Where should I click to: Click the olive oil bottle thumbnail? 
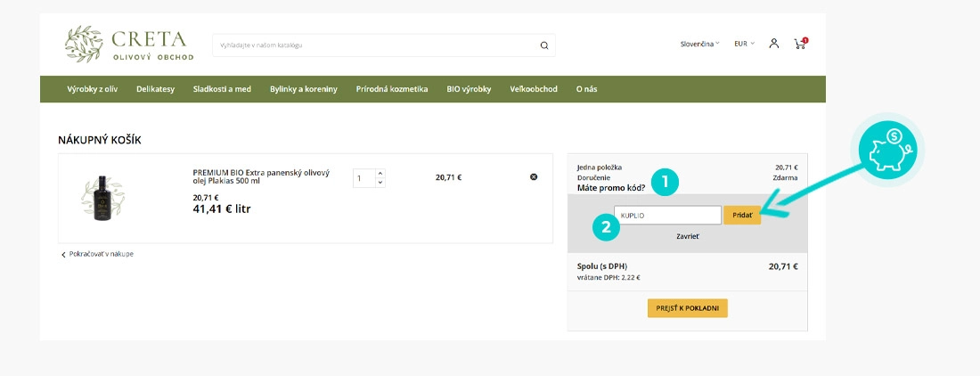point(102,199)
